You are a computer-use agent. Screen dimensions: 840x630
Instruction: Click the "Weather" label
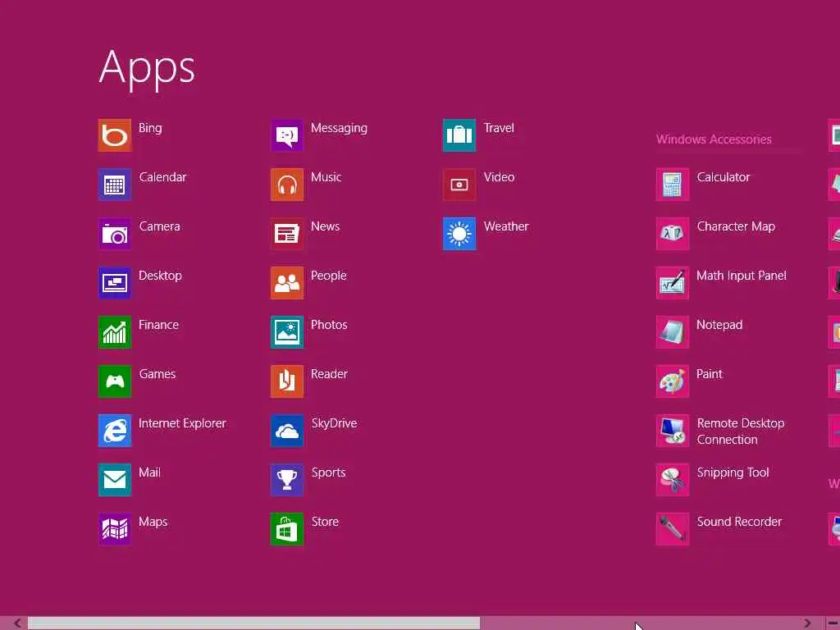click(x=506, y=226)
